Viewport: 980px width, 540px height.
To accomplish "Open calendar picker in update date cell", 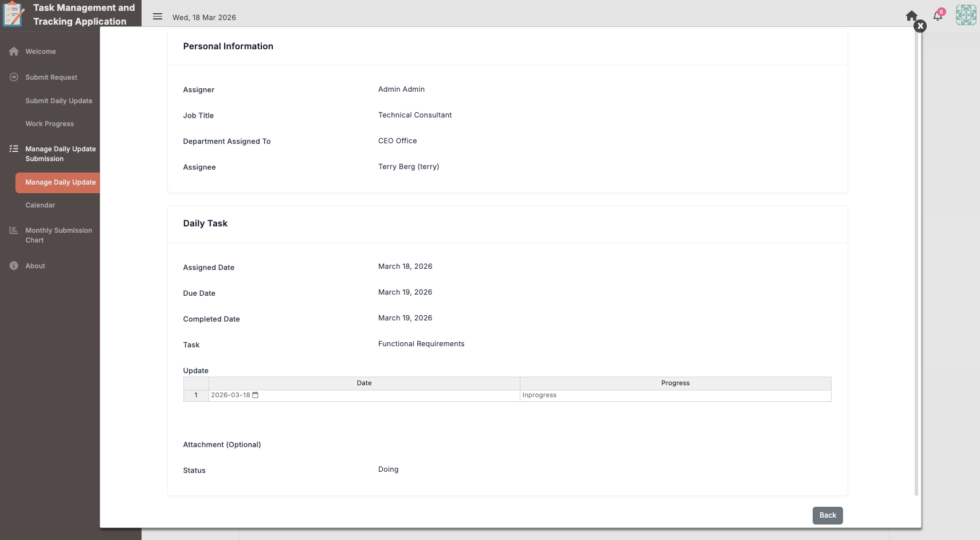I will pyautogui.click(x=256, y=396).
